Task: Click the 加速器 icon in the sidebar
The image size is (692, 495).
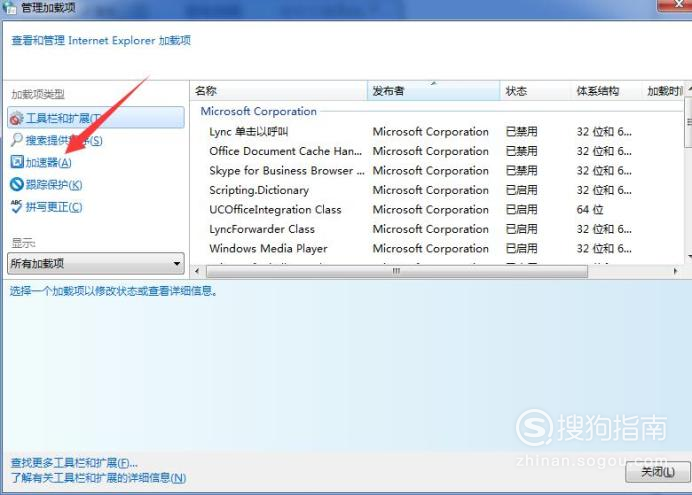Action: pyautogui.click(x=16, y=162)
